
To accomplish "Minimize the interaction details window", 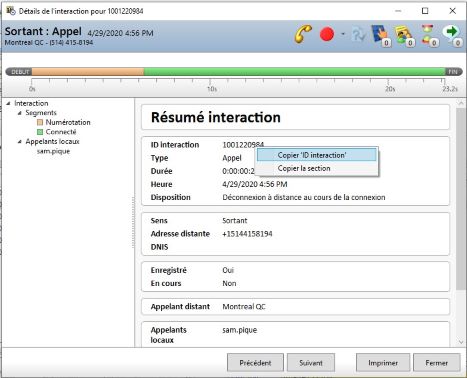I will tap(398, 11).
